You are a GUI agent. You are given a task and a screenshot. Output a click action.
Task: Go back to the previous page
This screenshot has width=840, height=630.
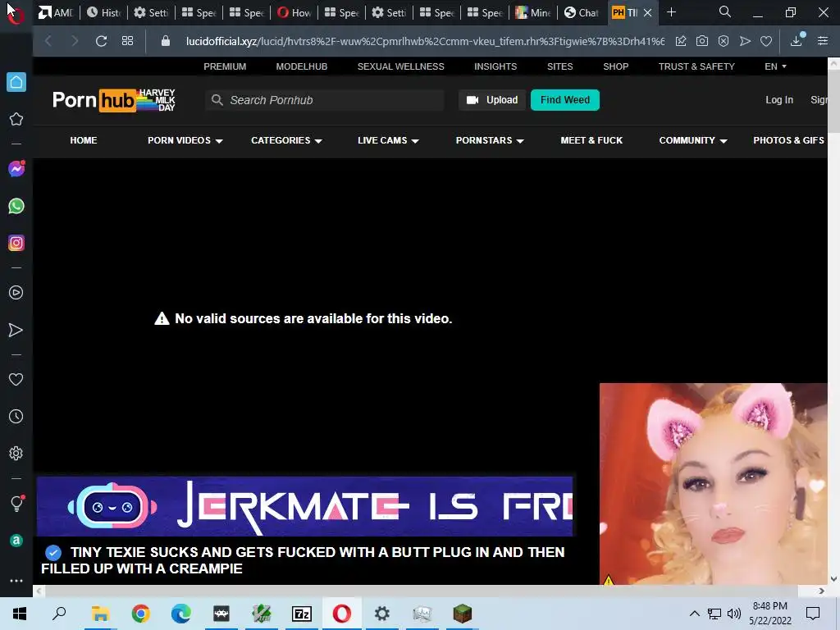[48, 41]
